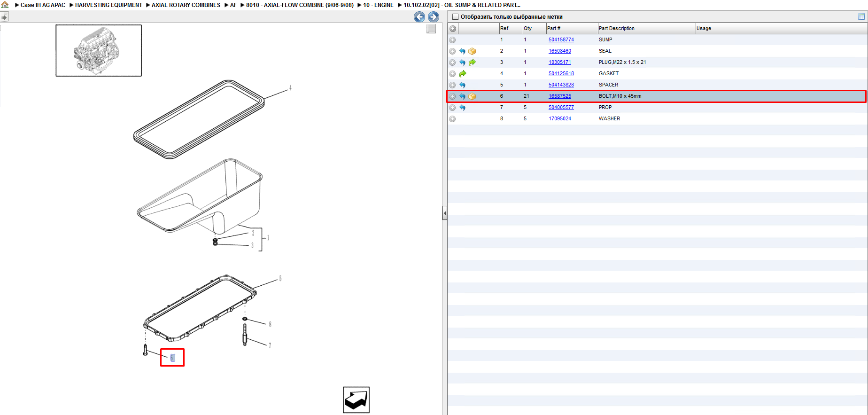Open part number 16508460 link

tap(560, 51)
